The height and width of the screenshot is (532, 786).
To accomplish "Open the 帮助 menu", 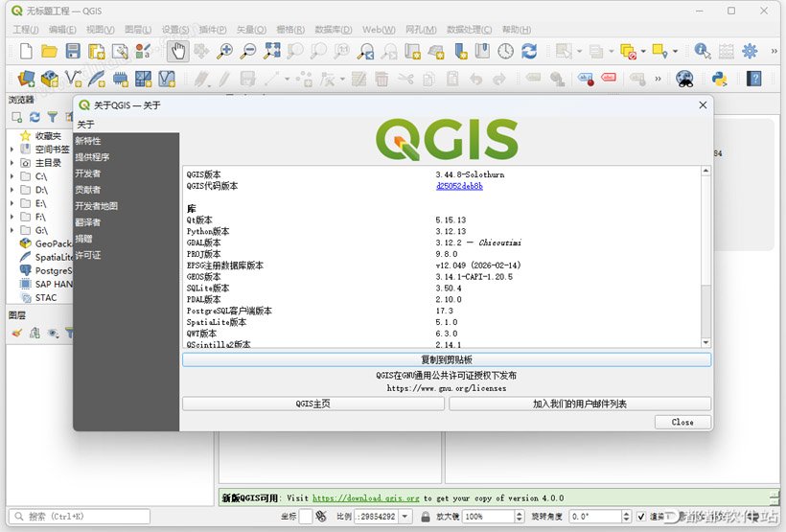I will pos(517,30).
